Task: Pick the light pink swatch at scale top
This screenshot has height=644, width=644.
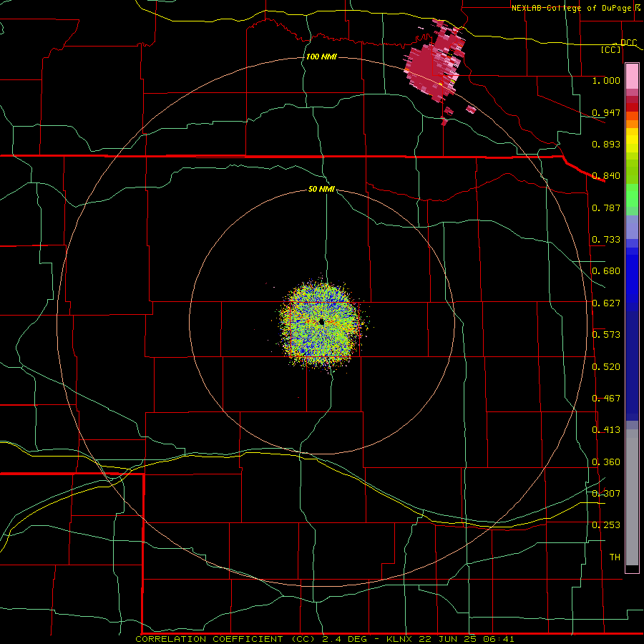Action: click(x=632, y=77)
